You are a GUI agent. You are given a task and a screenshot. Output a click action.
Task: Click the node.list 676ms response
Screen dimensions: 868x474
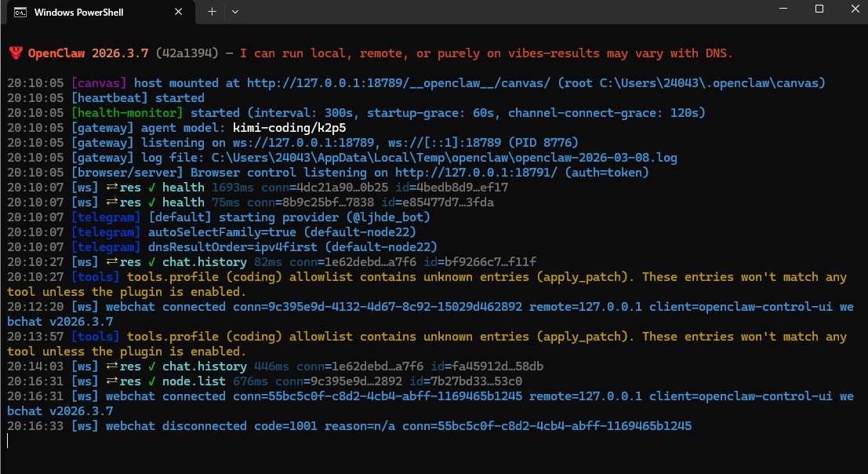point(264,381)
